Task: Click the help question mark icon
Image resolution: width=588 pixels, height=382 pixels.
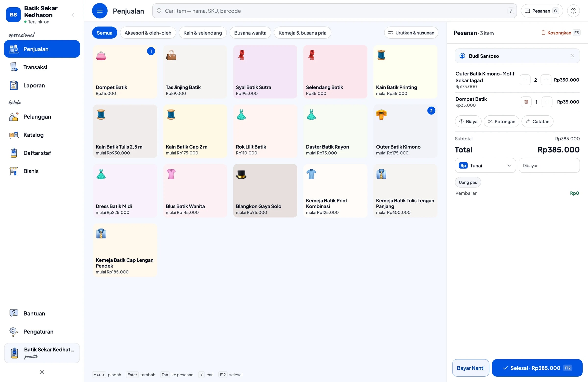Action: pos(573,11)
